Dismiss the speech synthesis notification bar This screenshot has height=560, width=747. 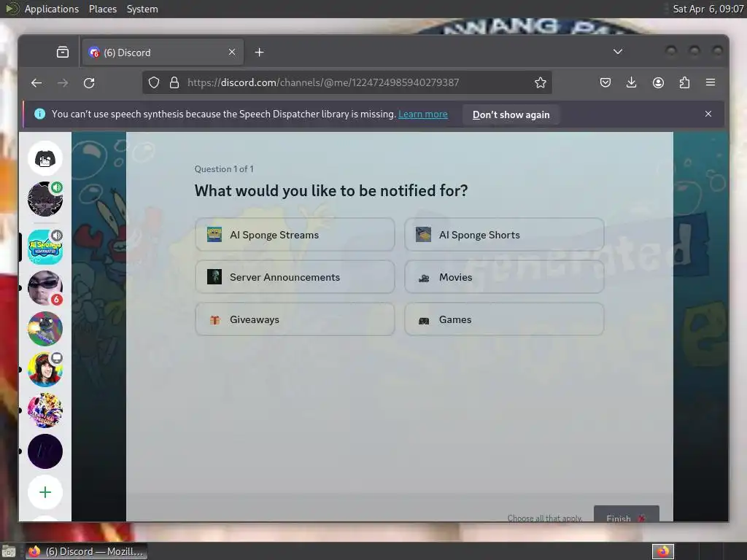[708, 114]
